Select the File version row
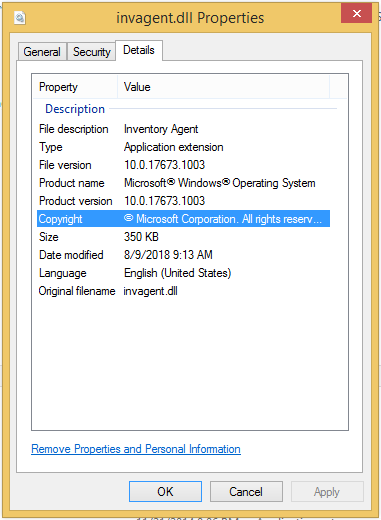The height and width of the screenshot is (520, 381). pyautogui.click(x=183, y=165)
